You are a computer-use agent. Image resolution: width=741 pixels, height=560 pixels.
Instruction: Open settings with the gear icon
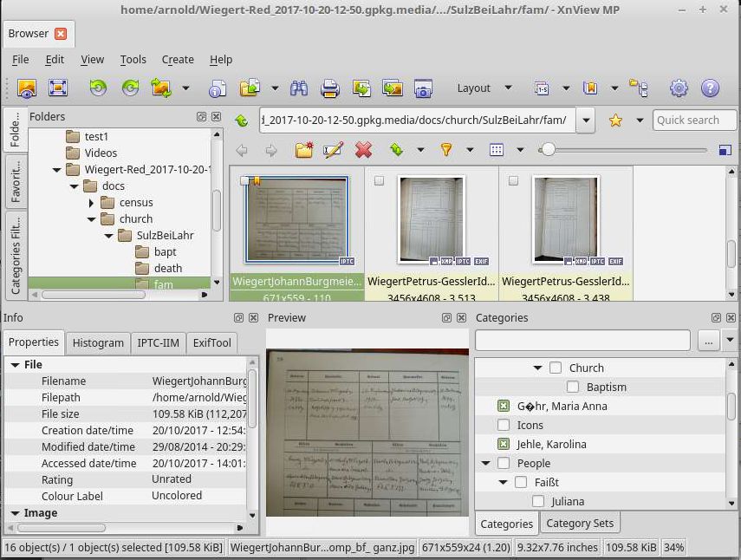point(679,88)
